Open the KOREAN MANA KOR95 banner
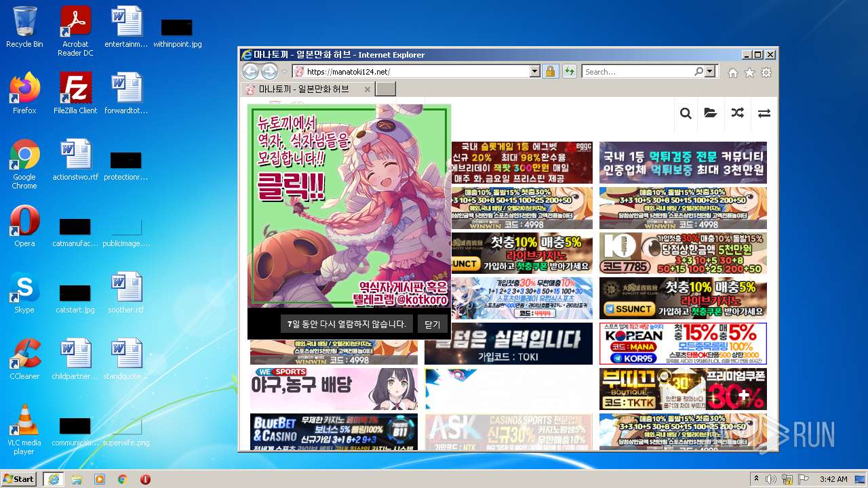This screenshot has width=868, height=488. pyautogui.click(x=683, y=344)
